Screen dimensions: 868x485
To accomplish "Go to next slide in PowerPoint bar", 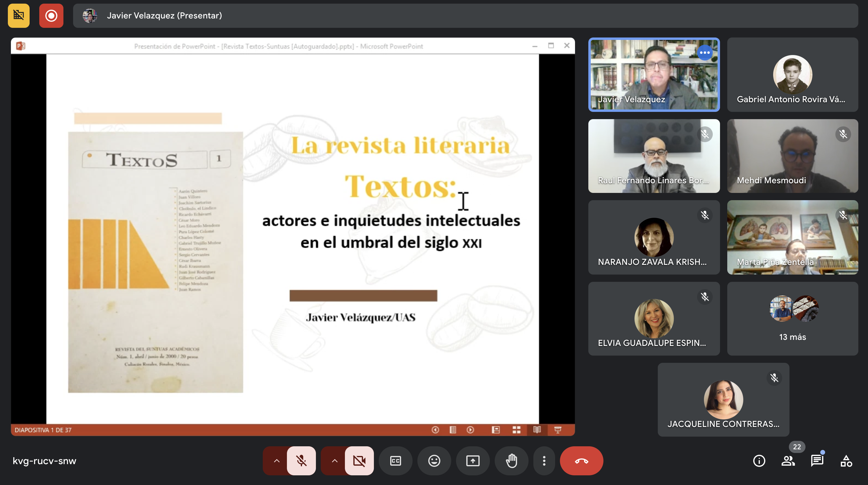I will pos(470,430).
